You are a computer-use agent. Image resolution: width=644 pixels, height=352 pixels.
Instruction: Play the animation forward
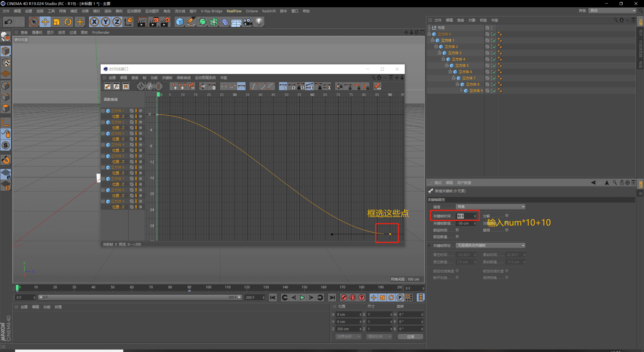click(302, 298)
